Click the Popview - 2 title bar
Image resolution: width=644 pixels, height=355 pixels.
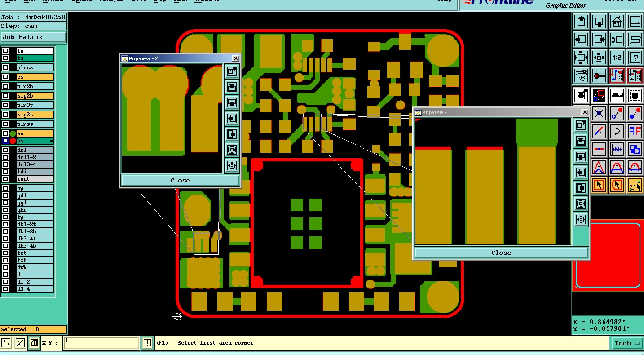[x=180, y=58]
